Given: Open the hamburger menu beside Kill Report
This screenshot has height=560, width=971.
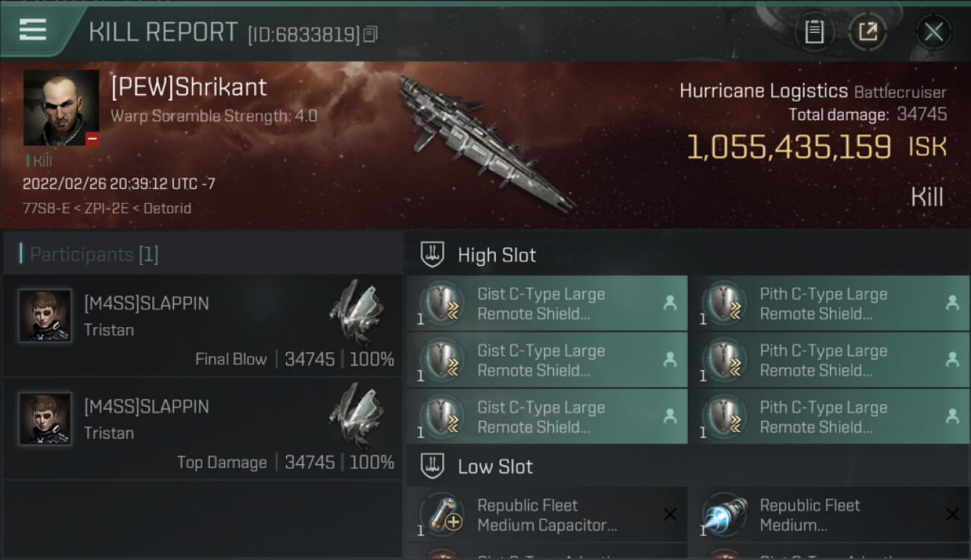Looking at the screenshot, I should [x=33, y=30].
